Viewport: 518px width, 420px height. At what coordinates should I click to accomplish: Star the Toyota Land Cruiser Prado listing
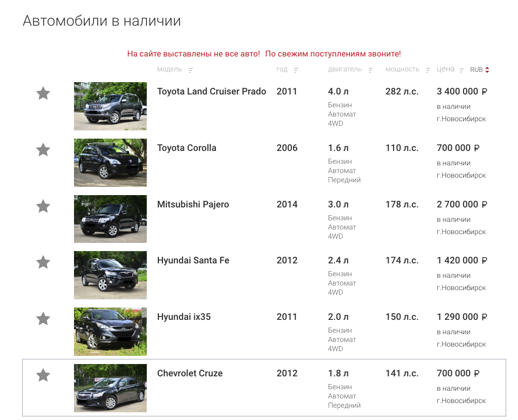point(43,93)
